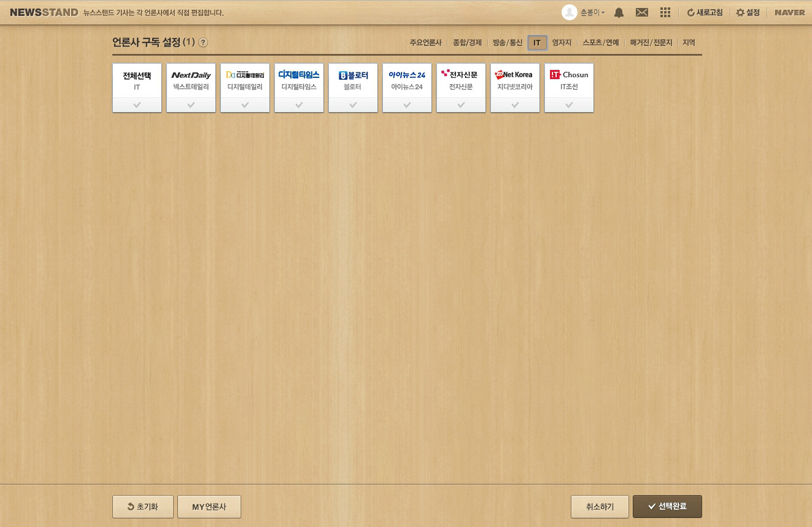
Task: Open the notifications bell icon
Action: click(x=619, y=12)
